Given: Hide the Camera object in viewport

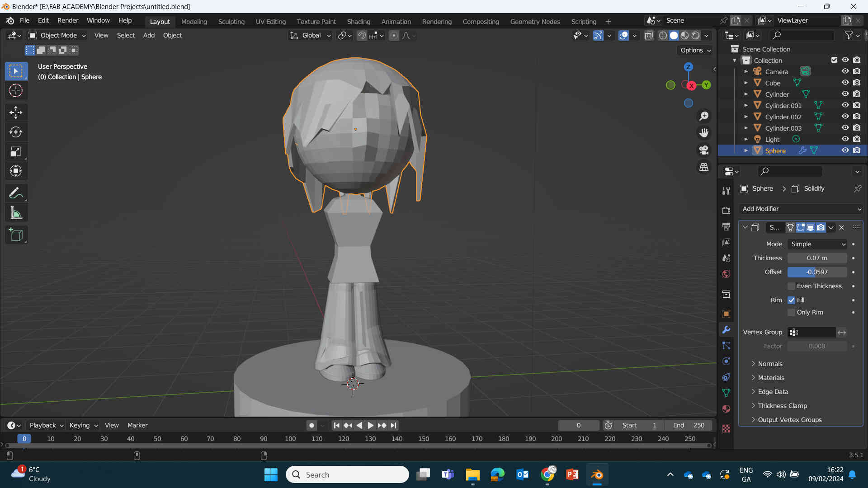Looking at the screenshot, I should 845,71.
